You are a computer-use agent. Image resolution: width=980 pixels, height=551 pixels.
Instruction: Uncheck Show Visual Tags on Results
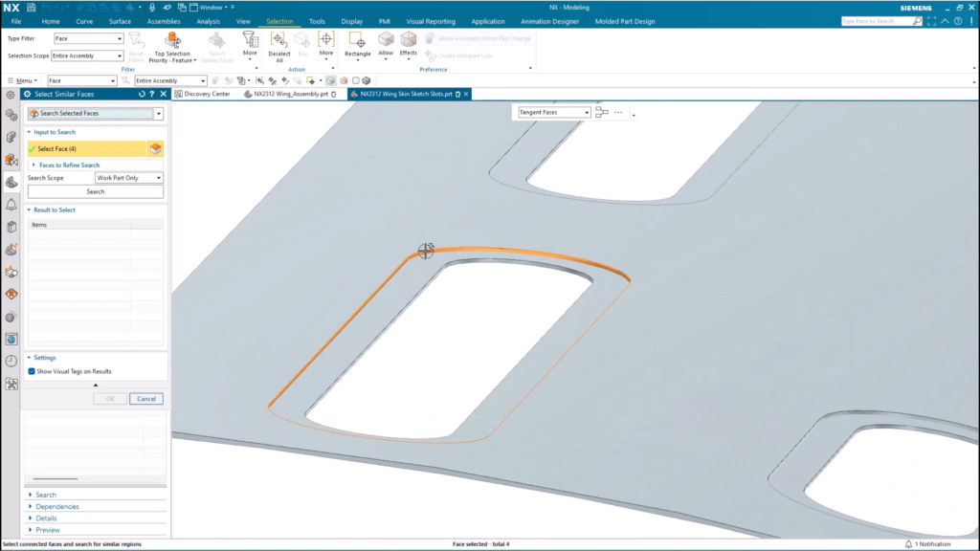(32, 371)
